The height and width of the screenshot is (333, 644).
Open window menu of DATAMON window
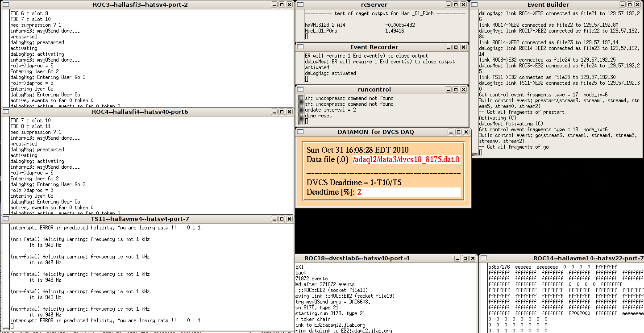pyautogui.click(x=300, y=132)
